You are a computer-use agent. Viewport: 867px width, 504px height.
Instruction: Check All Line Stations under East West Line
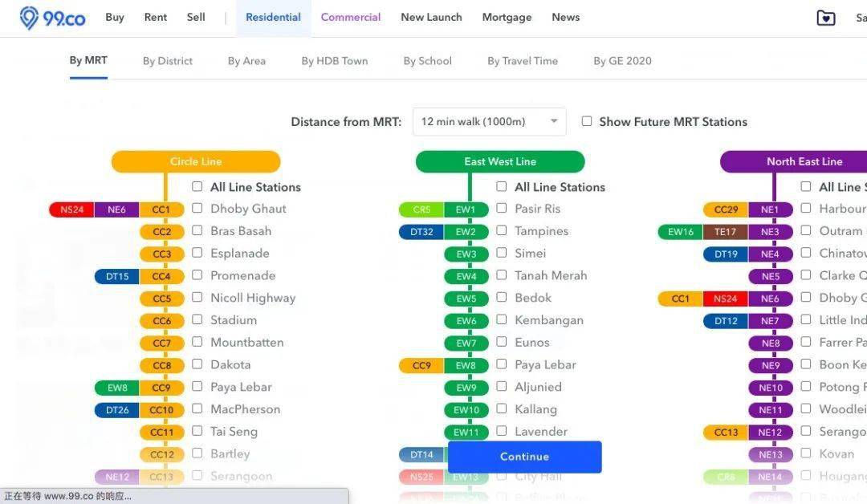[502, 186]
